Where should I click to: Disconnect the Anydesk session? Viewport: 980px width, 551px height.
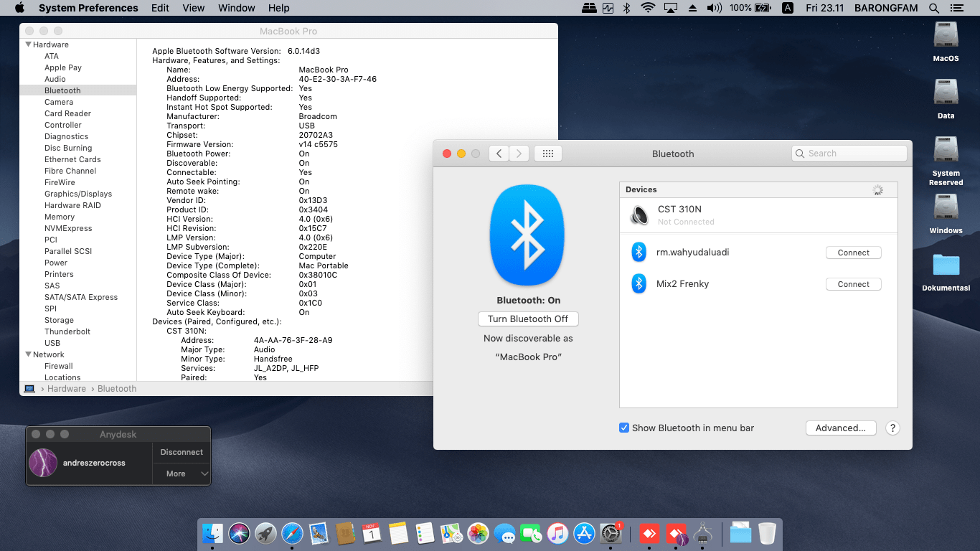point(182,452)
